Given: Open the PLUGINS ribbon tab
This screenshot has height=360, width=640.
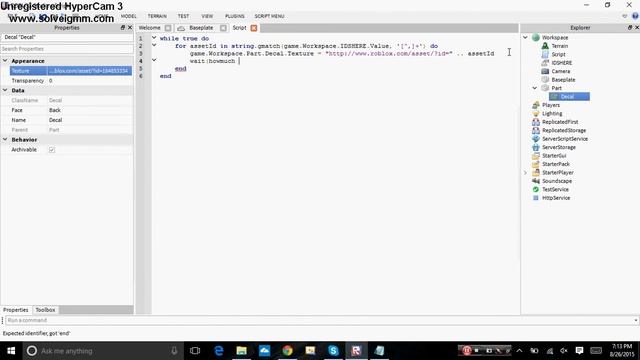Looking at the screenshot, I should pos(235,16).
